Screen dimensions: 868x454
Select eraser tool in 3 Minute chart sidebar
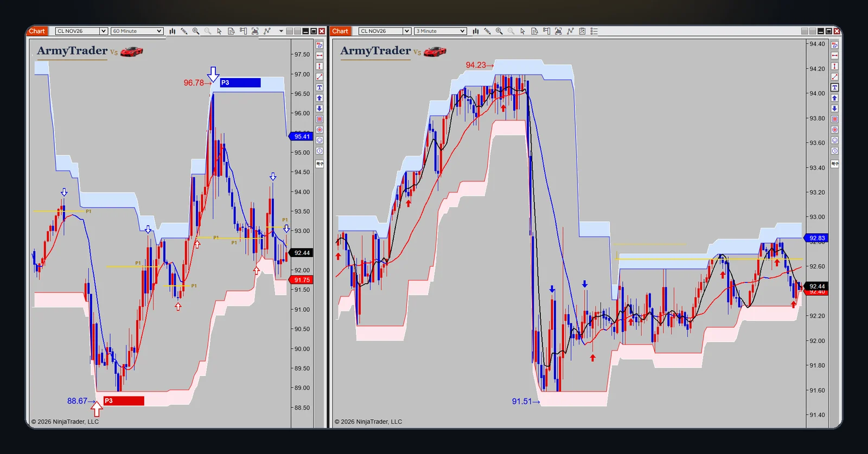click(x=834, y=45)
